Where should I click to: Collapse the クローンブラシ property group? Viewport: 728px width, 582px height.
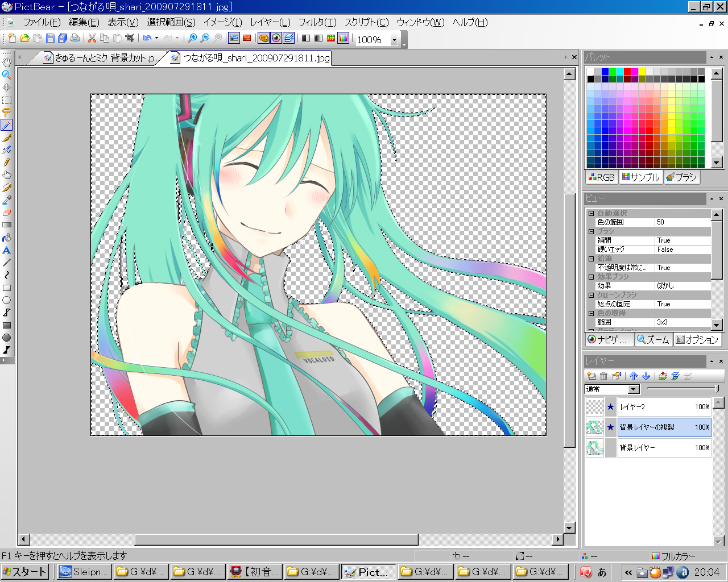[591, 295]
